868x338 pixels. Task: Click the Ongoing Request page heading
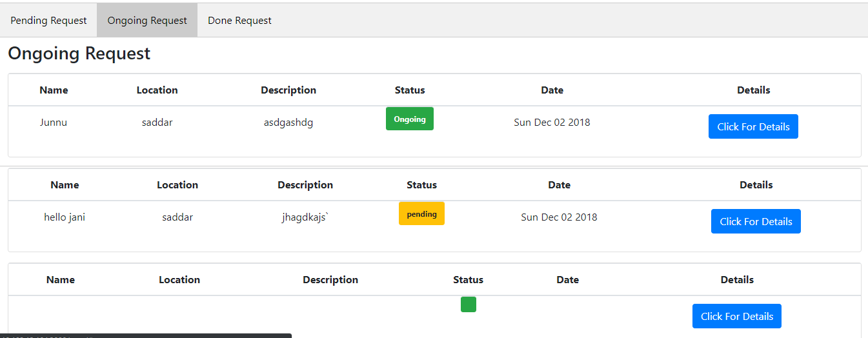(79, 54)
